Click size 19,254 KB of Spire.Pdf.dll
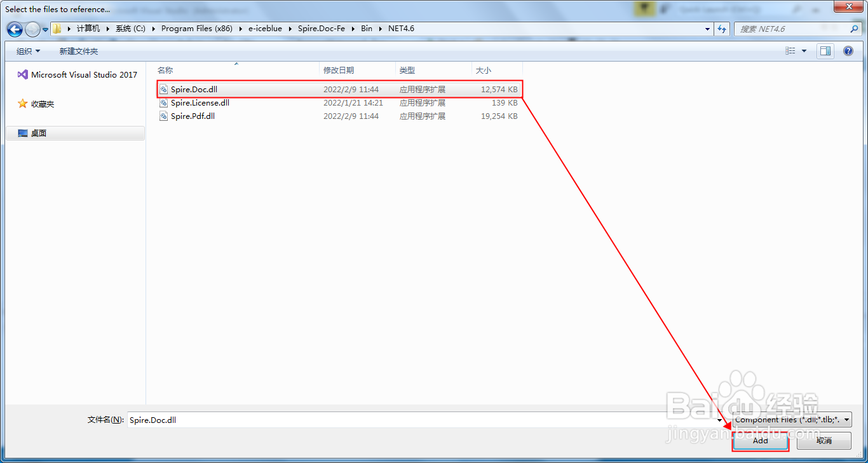This screenshot has height=463, width=868. 499,116
